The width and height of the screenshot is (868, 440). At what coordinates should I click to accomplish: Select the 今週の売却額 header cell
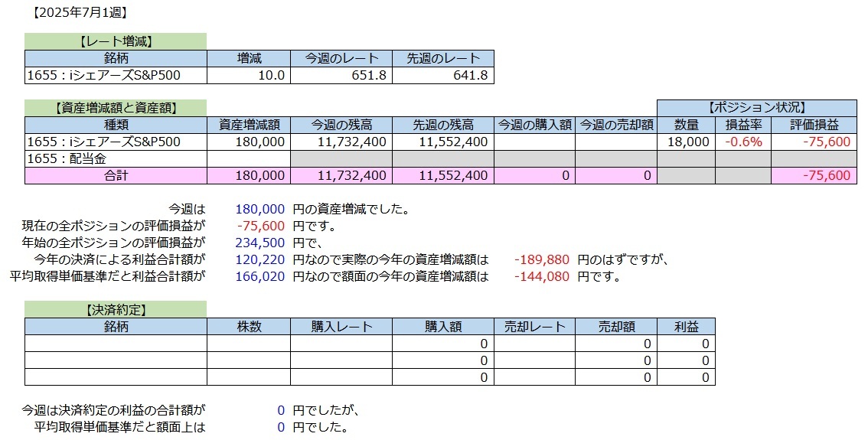616,125
